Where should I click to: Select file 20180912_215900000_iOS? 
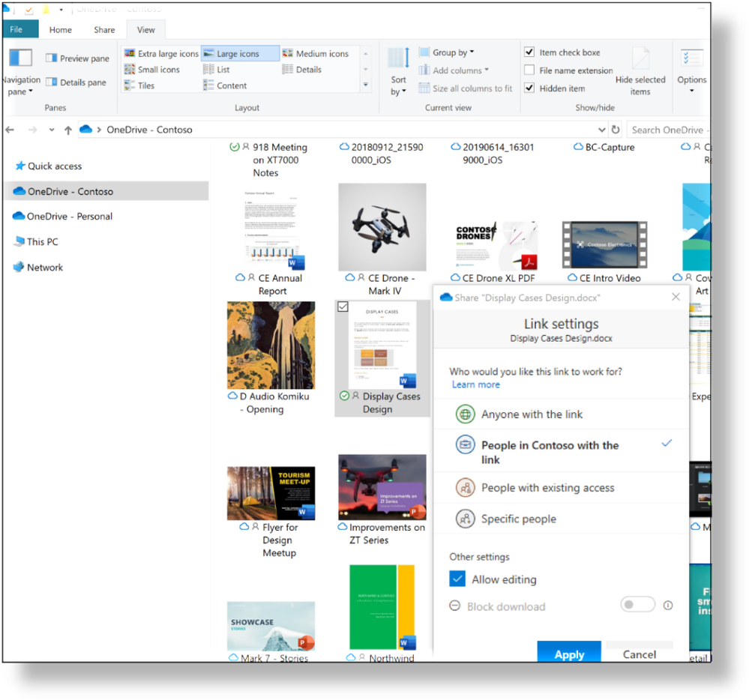click(382, 154)
